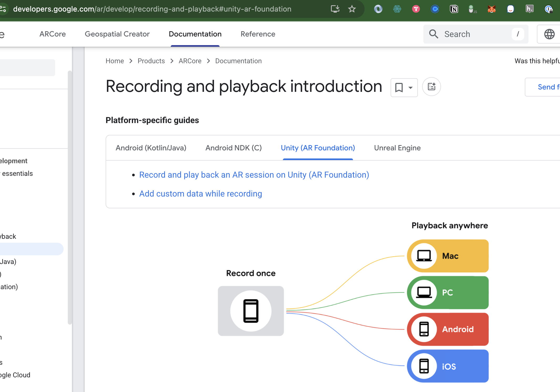
Task: Select the Android NDK (C) tab
Action: [234, 148]
